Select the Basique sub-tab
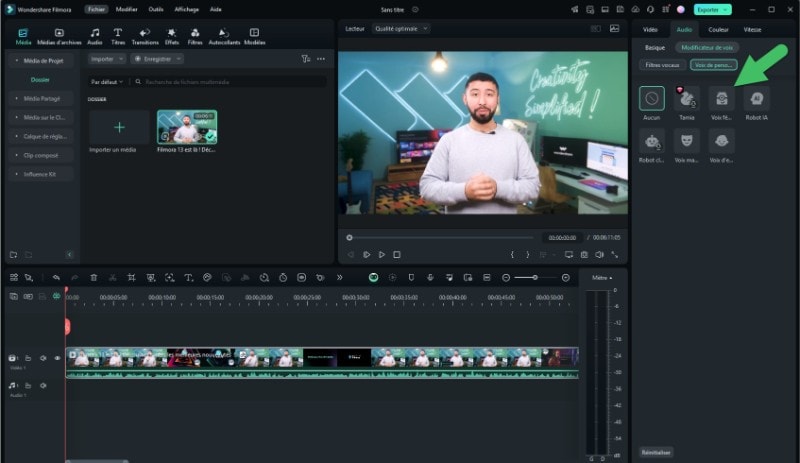Viewport: 800px width, 463px height. coord(655,47)
